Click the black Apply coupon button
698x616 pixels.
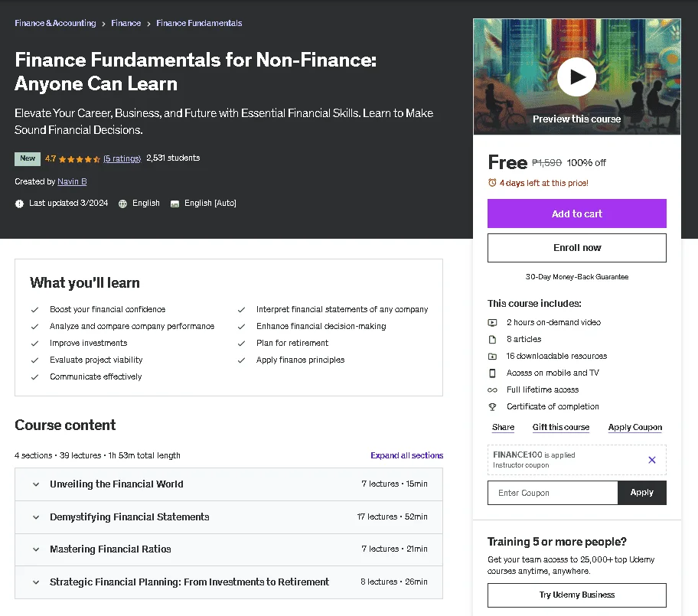642,493
